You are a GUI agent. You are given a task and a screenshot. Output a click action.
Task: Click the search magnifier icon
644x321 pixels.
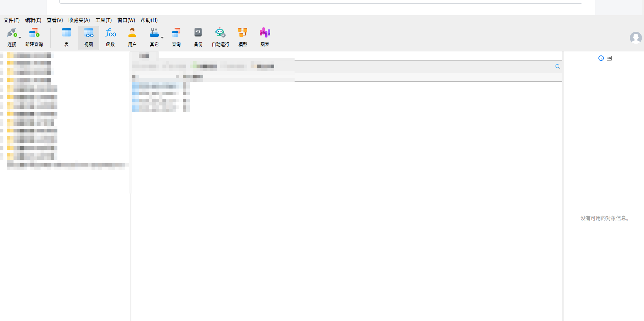[558, 67]
